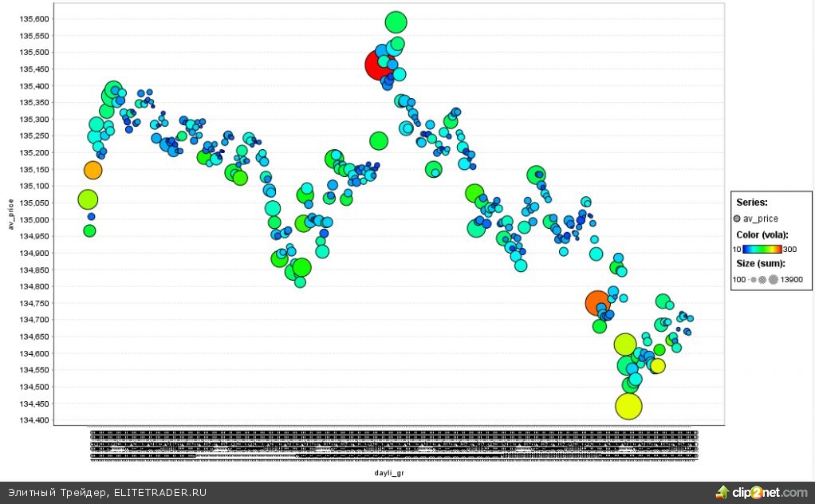
Task: Click the clip2net upload arrow icon
Action: click(722, 491)
